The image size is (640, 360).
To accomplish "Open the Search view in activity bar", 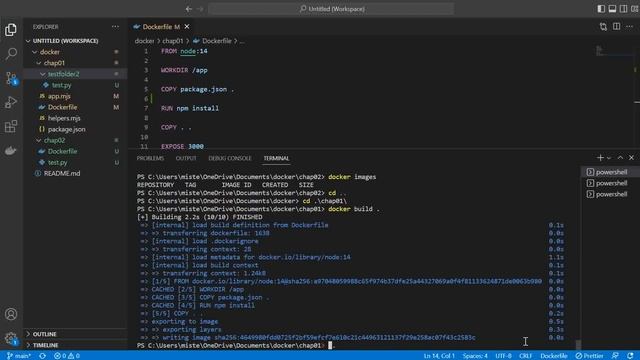I will 11,53.
